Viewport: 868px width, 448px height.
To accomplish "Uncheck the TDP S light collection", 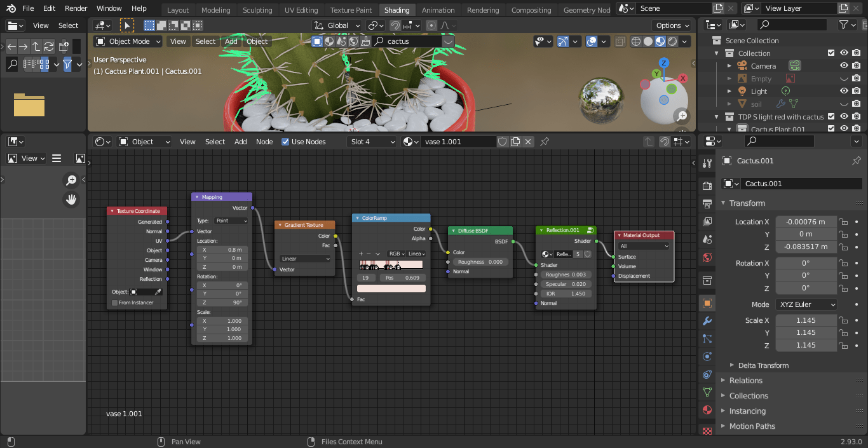I will tap(832, 117).
